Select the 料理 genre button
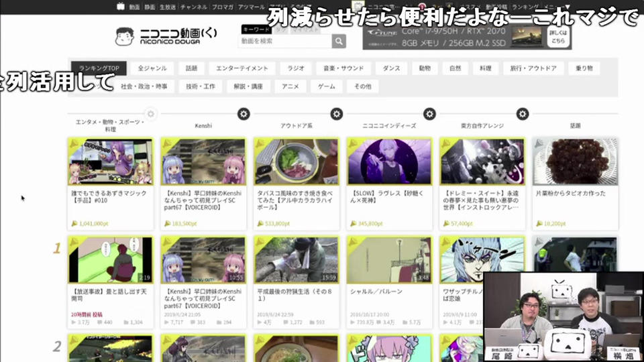Screen dimensions: 644x362 pyautogui.click(x=486, y=68)
